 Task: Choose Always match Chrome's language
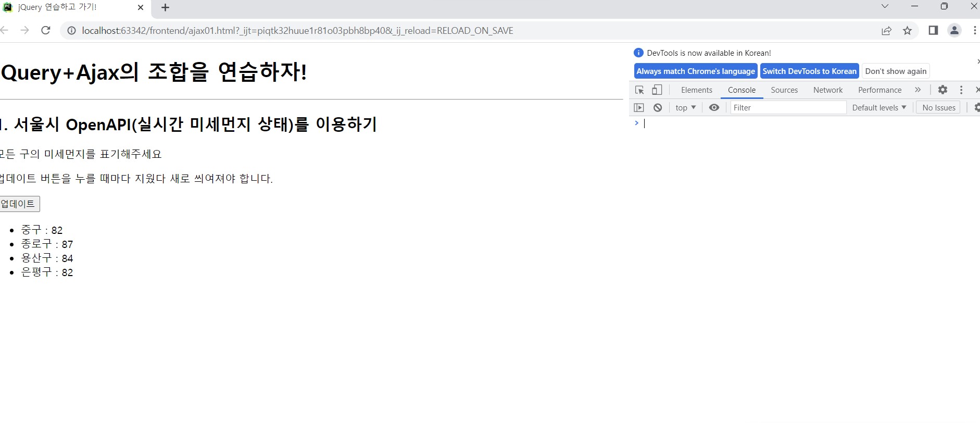[x=696, y=71]
